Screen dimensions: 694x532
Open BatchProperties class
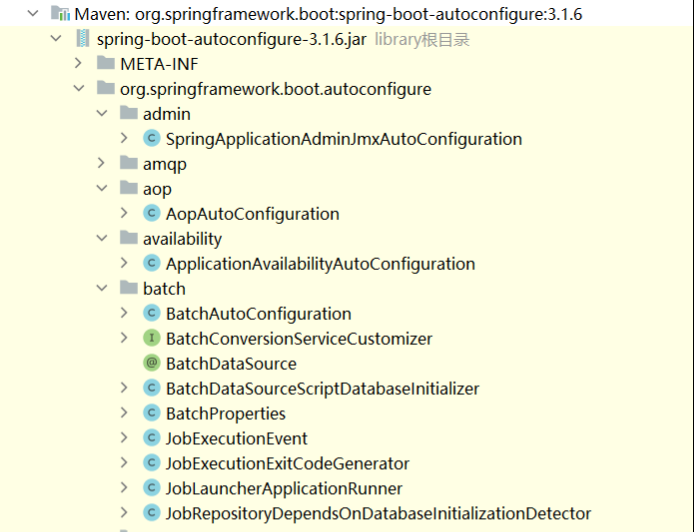(225, 414)
